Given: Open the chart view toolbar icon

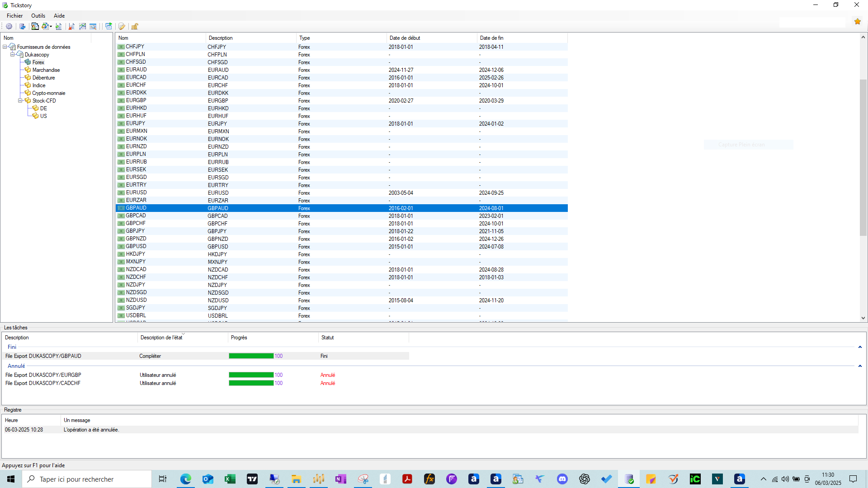Looking at the screenshot, I should click(82, 27).
